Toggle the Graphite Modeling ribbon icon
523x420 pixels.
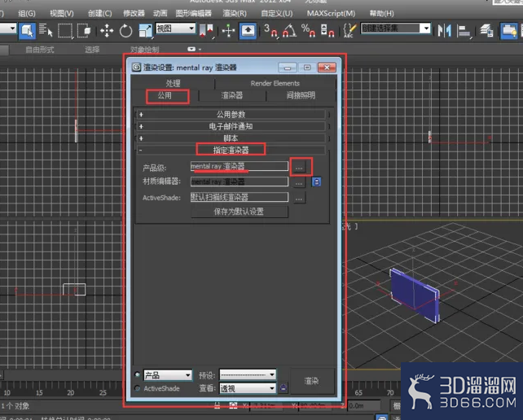(508, 31)
